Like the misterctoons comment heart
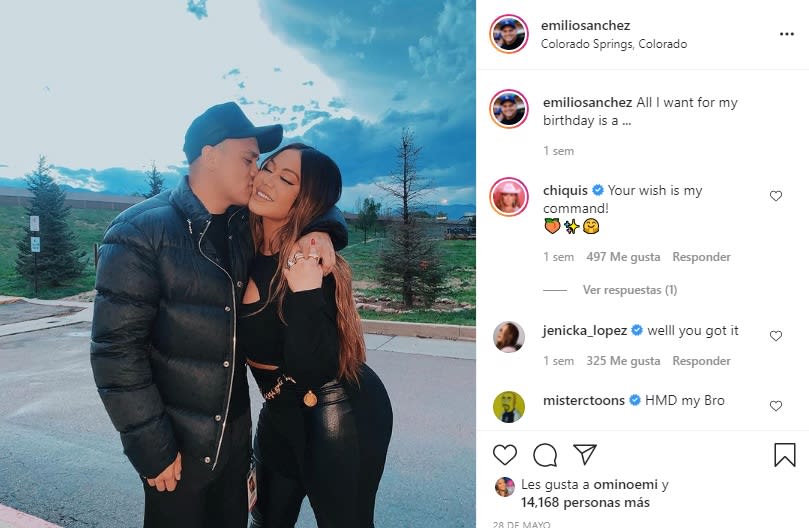 (775, 406)
